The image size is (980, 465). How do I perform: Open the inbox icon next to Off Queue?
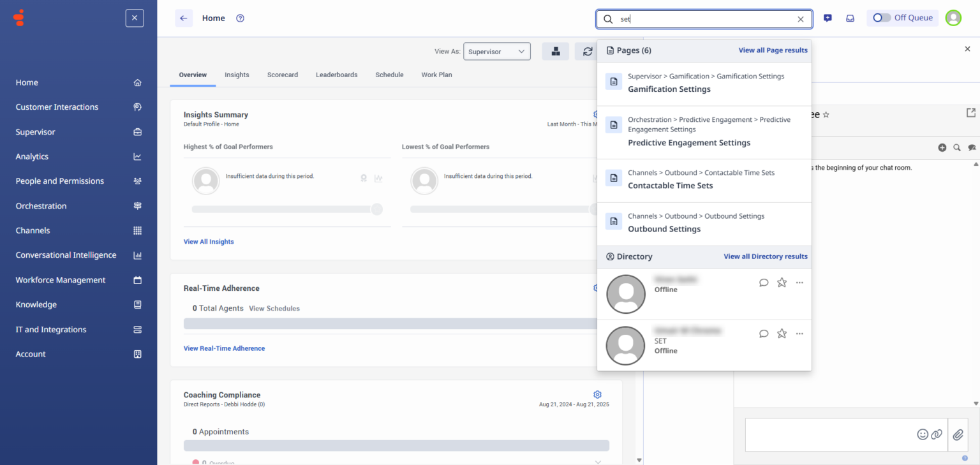[850, 18]
